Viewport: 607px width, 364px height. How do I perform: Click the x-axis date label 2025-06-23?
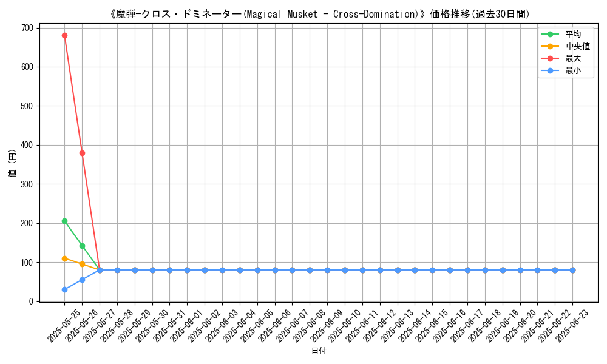pyautogui.click(x=572, y=326)
